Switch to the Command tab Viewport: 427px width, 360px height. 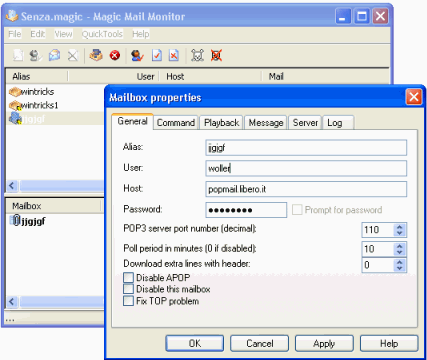pyautogui.click(x=176, y=123)
